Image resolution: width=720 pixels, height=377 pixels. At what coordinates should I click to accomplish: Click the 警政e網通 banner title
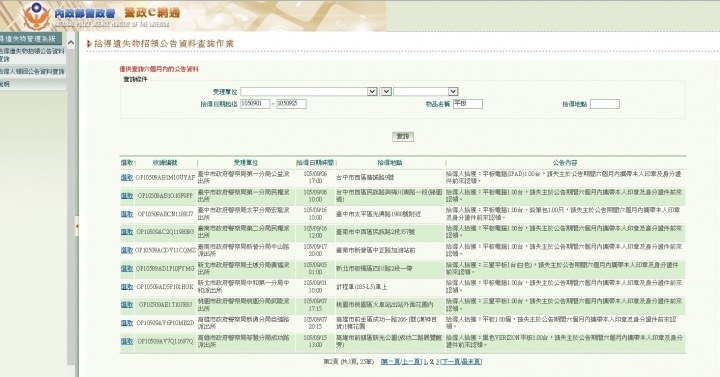152,13
